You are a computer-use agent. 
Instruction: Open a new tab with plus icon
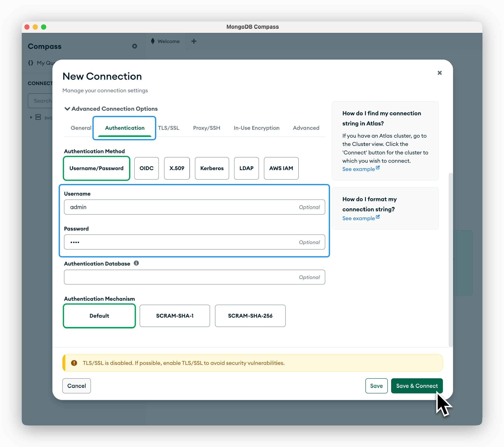pyautogui.click(x=194, y=41)
